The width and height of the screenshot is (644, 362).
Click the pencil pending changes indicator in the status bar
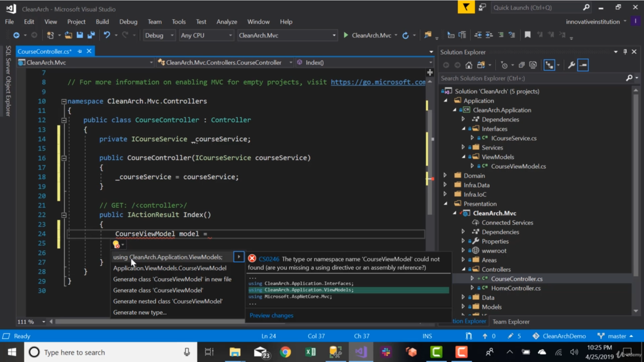[510, 336]
